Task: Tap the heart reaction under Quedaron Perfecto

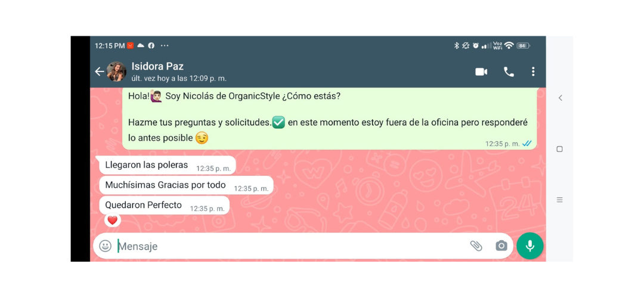Action: tap(113, 221)
